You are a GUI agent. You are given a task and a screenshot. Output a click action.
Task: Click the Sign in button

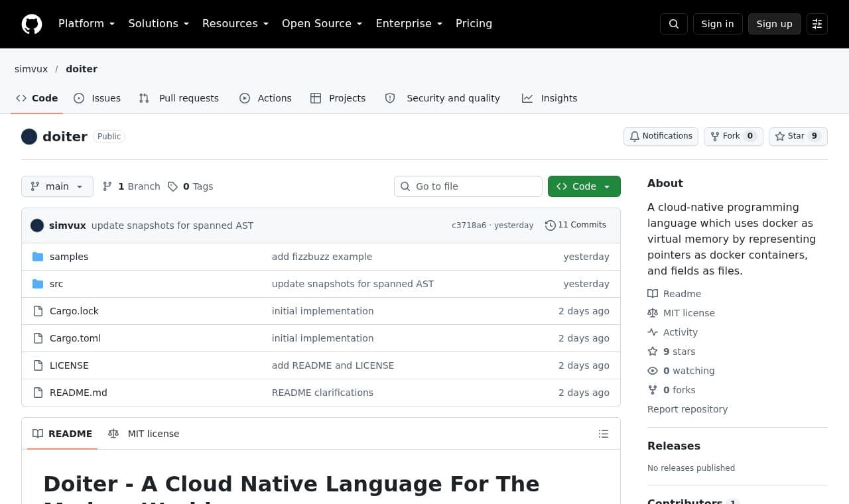point(718,24)
